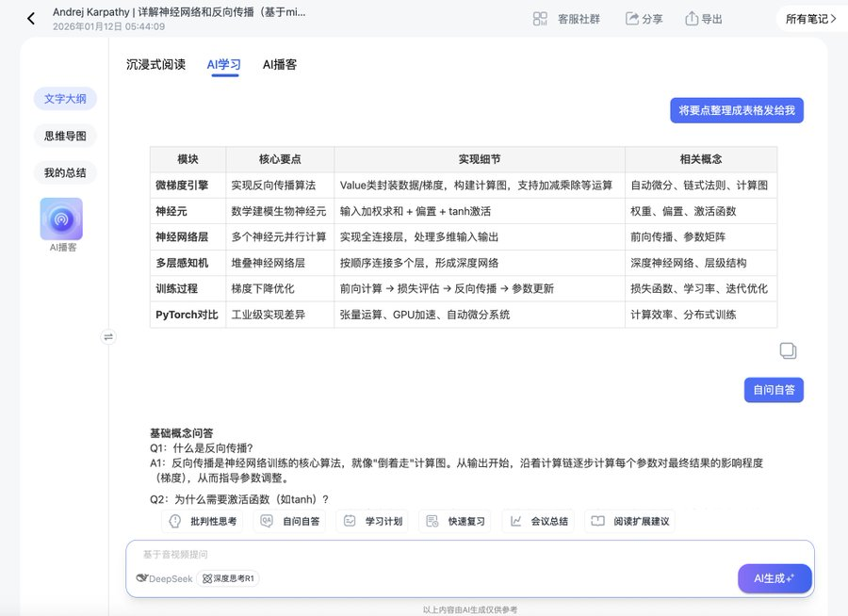Select 文字大纲 in the sidebar
The height and width of the screenshot is (616, 848).
[65, 98]
